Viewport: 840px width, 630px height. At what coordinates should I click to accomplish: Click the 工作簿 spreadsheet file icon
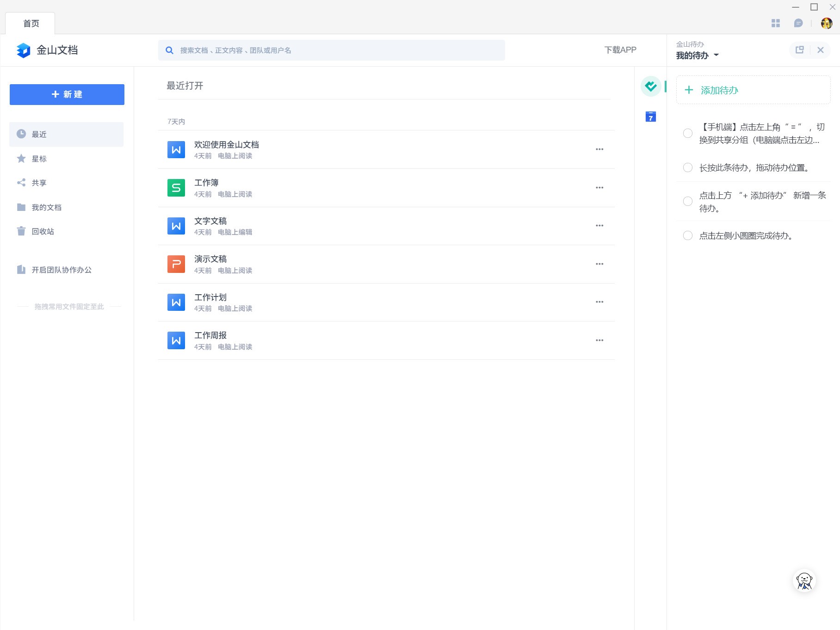coord(176,188)
